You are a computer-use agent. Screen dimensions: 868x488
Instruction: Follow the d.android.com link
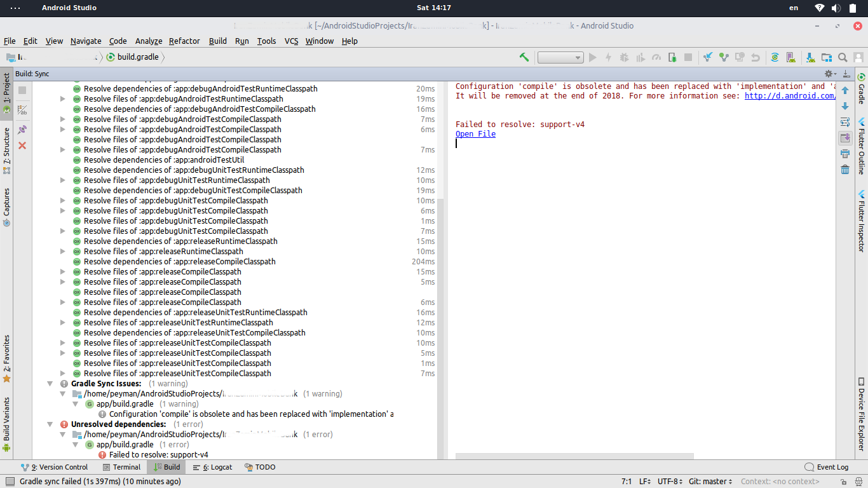point(790,96)
